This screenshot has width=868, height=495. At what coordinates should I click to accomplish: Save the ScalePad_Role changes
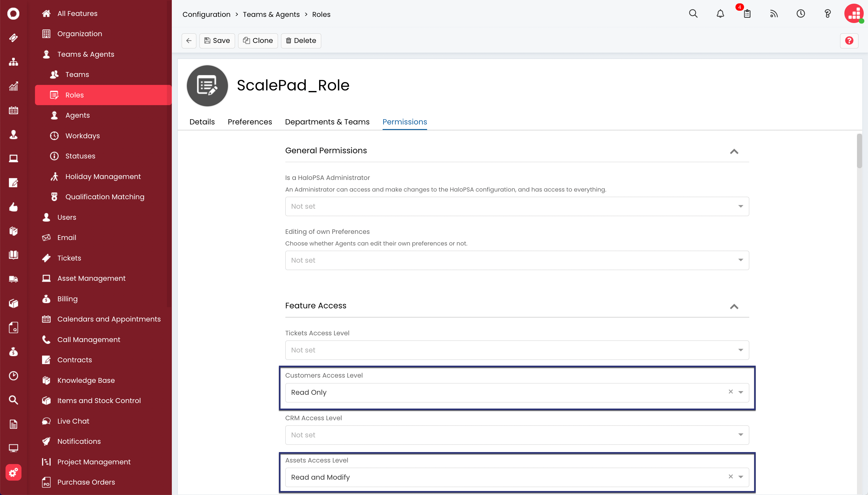[217, 40]
